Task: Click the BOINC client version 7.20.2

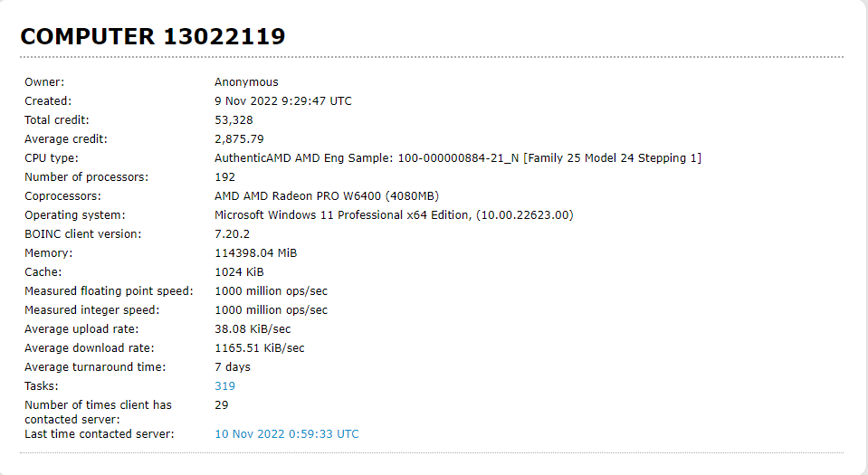Action: (x=233, y=234)
